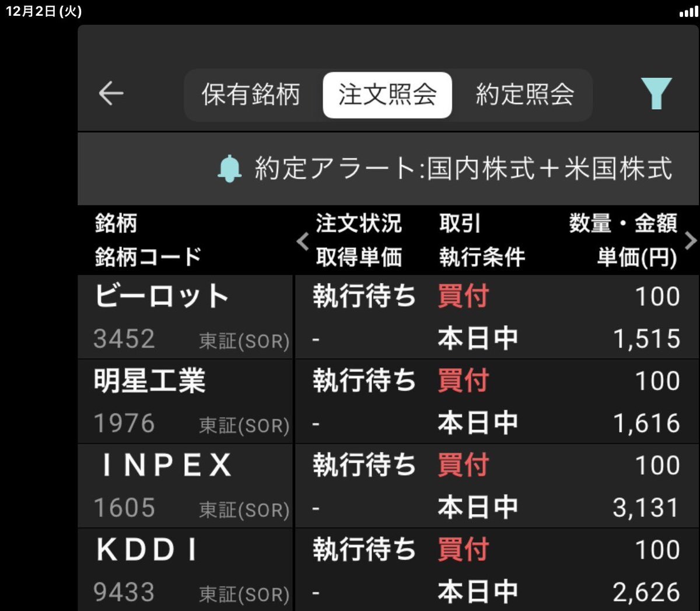This screenshot has width=700, height=611.
Task: Open the 明星工業 order row
Action: click(388, 401)
